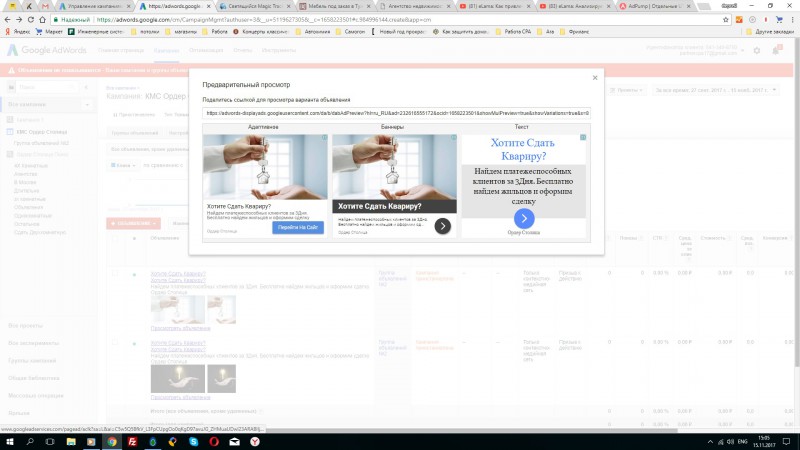Click the AdChoices icon on banner ad
Viewport: 800px width, 450px height.
coord(454,138)
